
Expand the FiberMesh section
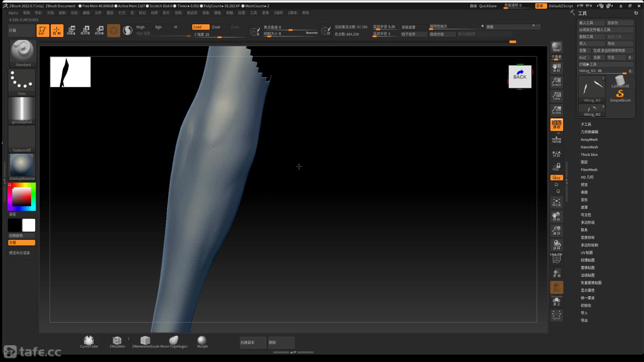589,170
